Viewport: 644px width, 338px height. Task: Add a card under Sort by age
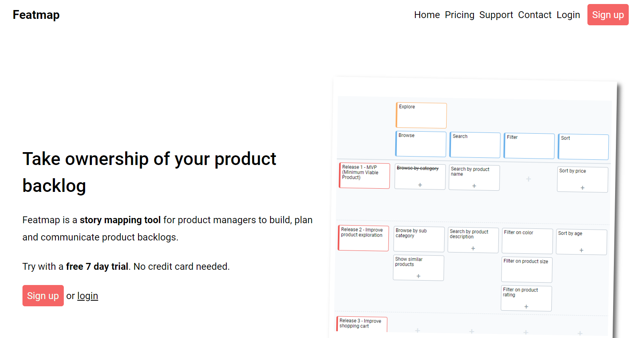point(581,250)
